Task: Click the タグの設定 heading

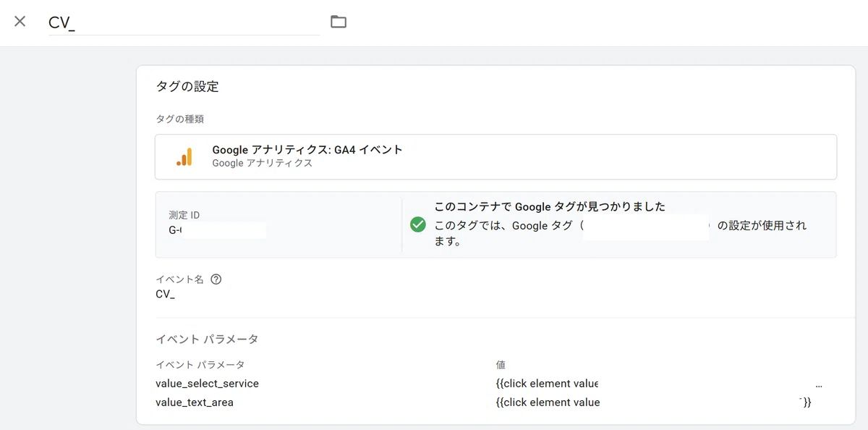Action: (187, 87)
